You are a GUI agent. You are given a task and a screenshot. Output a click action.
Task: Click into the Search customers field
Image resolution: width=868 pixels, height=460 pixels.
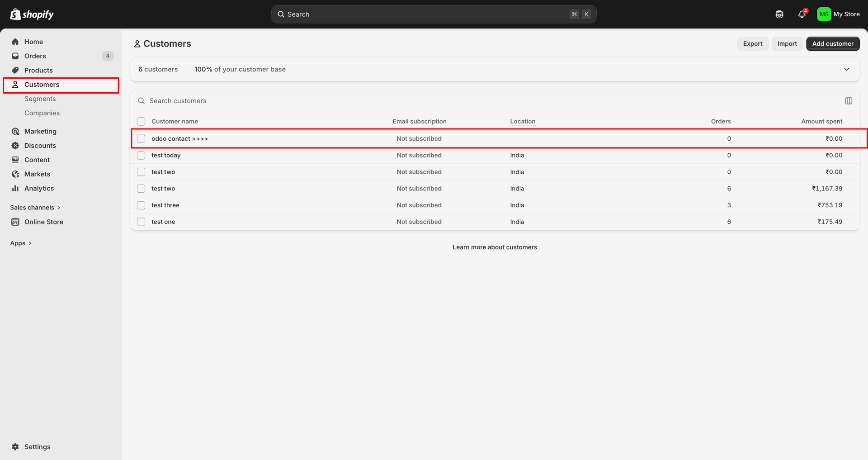pos(488,101)
